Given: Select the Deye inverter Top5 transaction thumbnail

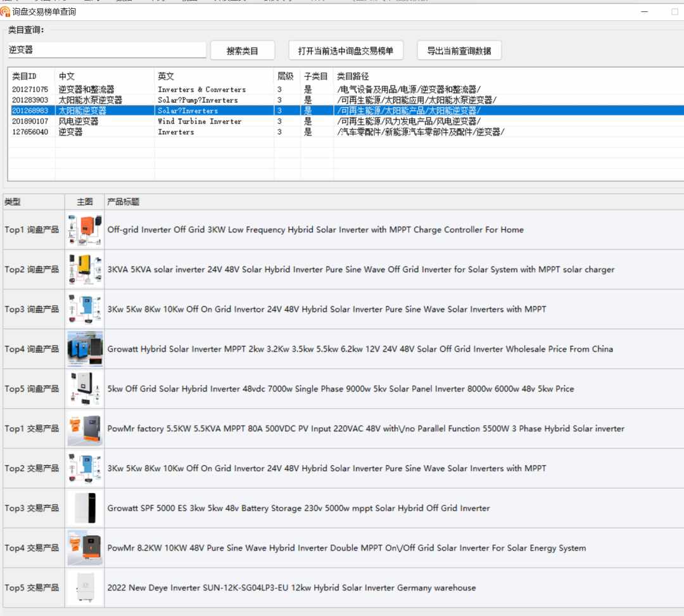Looking at the screenshot, I should (85, 588).
